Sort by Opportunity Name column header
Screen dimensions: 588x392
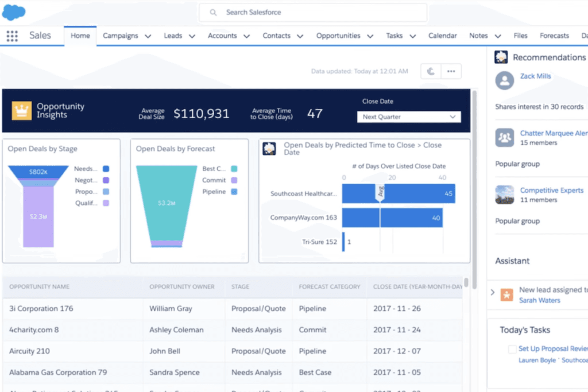click(x=40, y=287)
